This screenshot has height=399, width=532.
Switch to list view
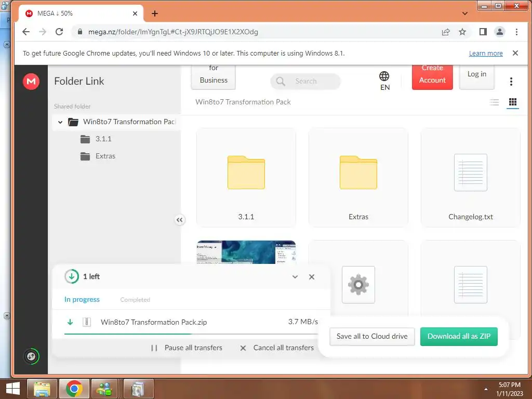click(x=495, y=102)
